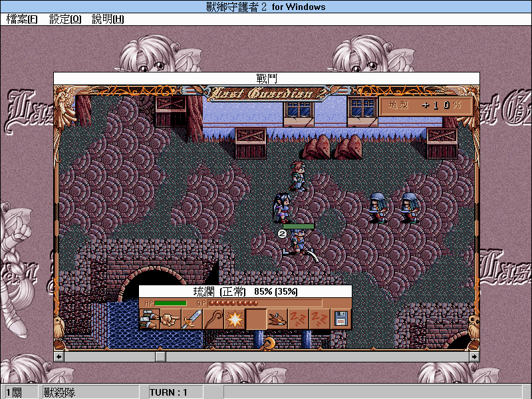
Task: Click the horizontal scrollbar thumb
Action: pos(160,356)
